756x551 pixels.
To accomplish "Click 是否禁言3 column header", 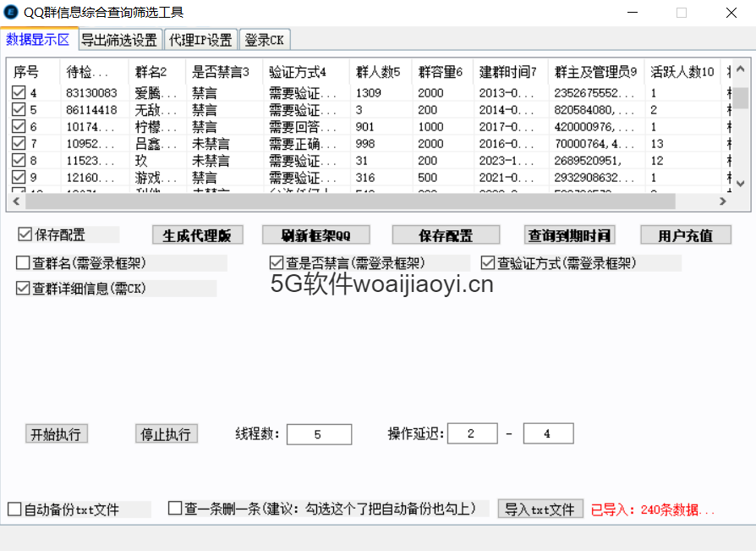I will pyautogui.click(x=224, y=72).
